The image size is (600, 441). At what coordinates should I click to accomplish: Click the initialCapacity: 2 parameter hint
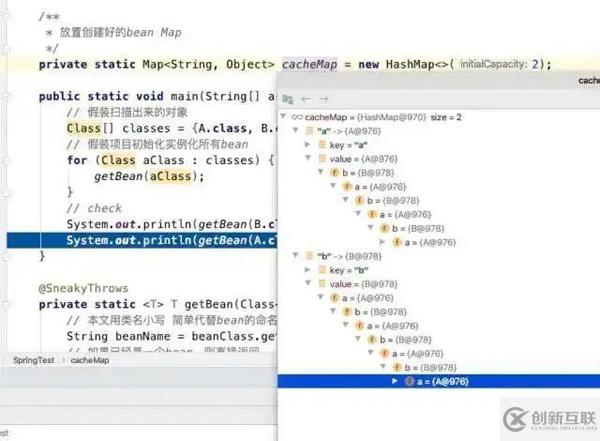499,64
